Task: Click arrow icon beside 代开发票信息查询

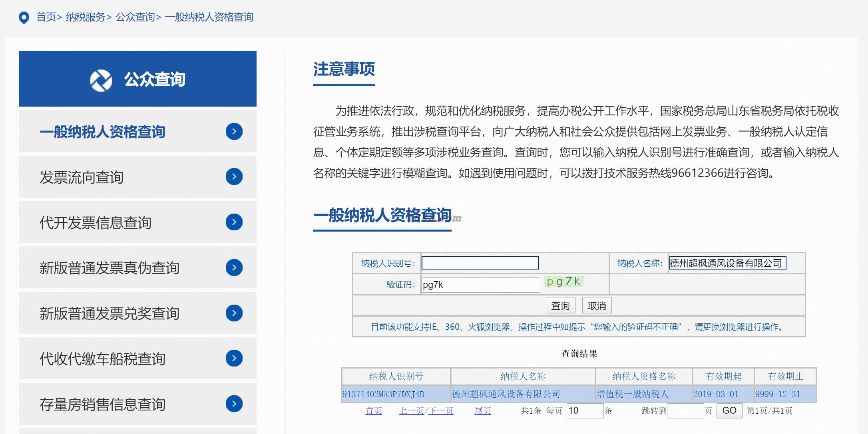Action: point(234,222)
